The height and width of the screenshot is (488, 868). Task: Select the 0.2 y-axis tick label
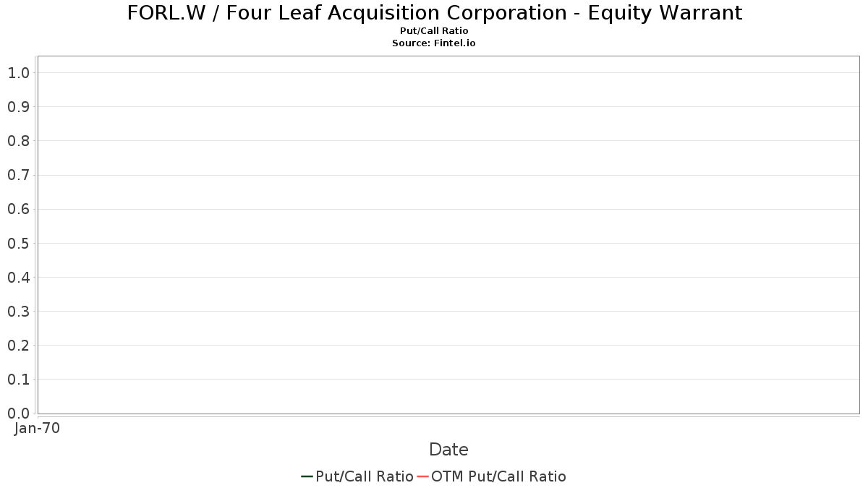coord(18,346)
